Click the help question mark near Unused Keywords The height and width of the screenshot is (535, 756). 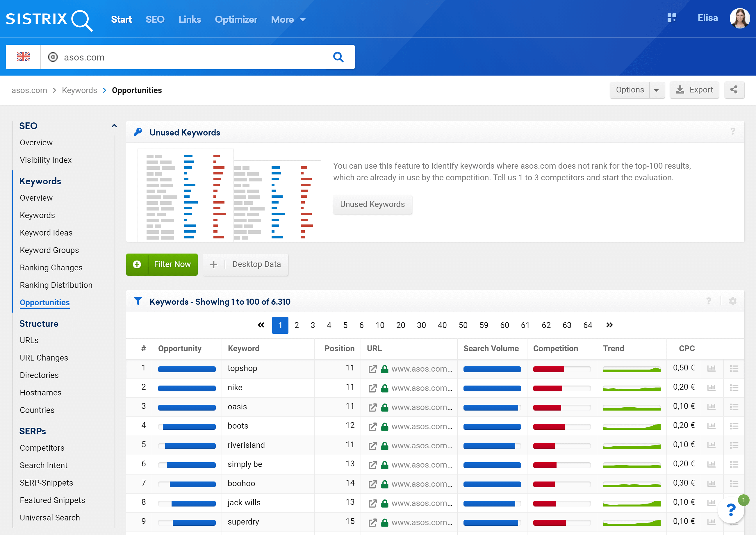tap(733, 131)
